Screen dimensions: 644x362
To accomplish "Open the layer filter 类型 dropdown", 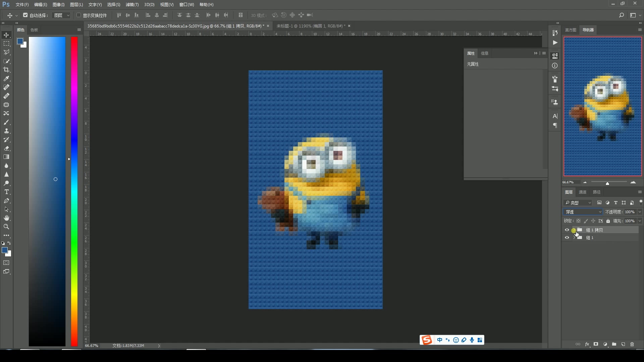I will pyautogui.click(x=578, y=202).
